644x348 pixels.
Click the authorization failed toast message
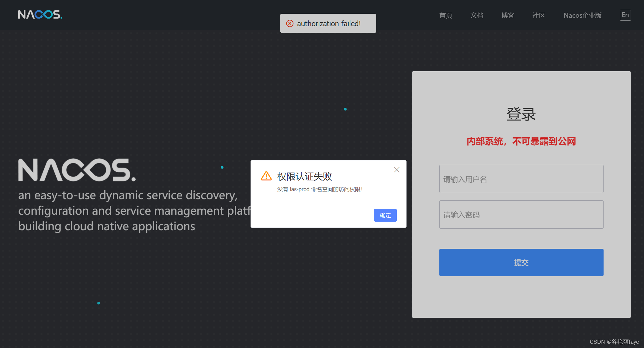point(329,23)
